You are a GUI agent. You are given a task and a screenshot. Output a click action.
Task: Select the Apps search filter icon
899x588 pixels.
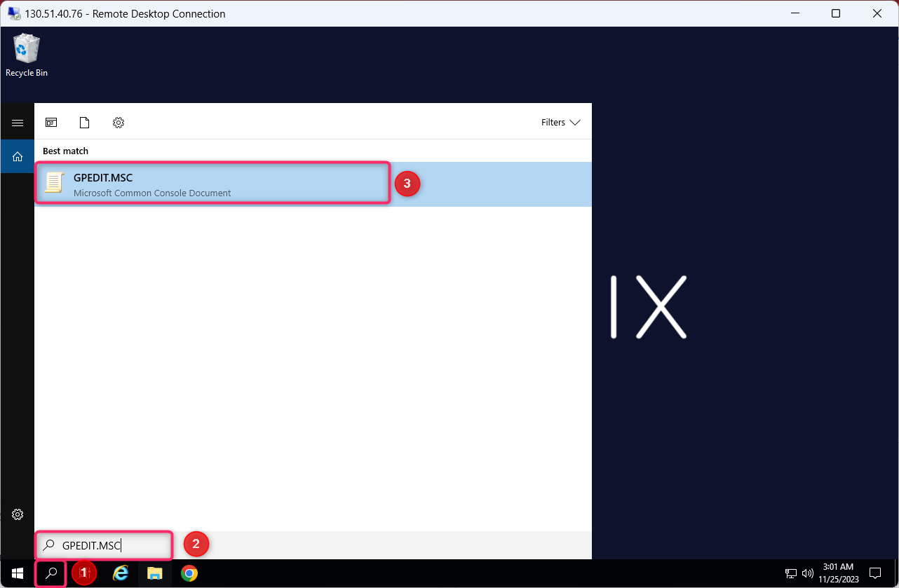51,122
